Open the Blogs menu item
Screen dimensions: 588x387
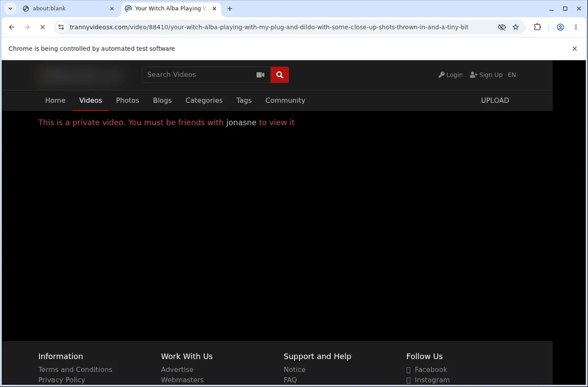click(x=162, y=100)
